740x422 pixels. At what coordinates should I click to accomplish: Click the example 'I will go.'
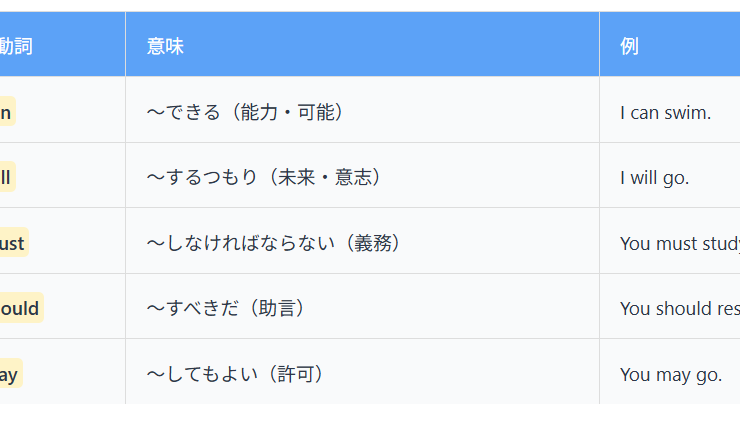point(654,177)
